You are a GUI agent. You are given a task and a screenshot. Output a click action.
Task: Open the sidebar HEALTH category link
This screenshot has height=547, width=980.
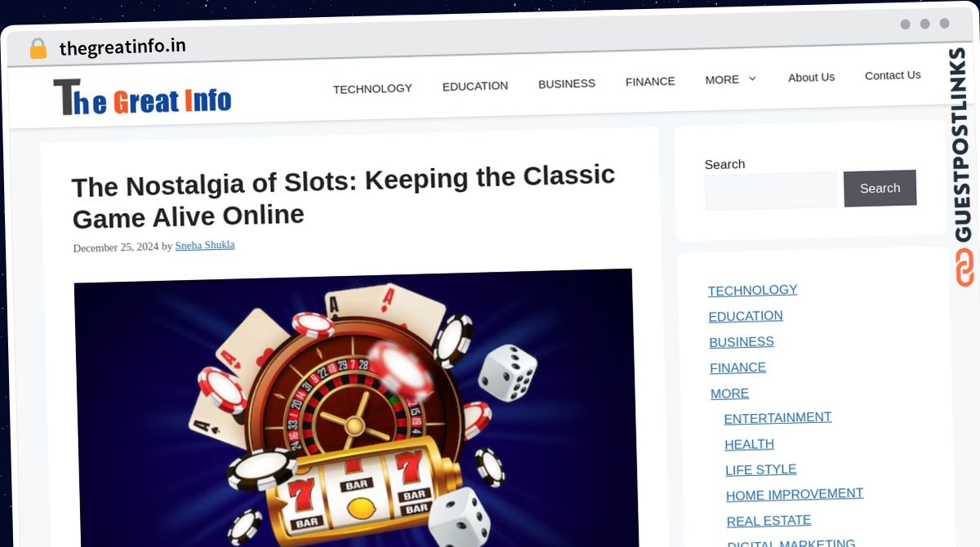[749, 444]
